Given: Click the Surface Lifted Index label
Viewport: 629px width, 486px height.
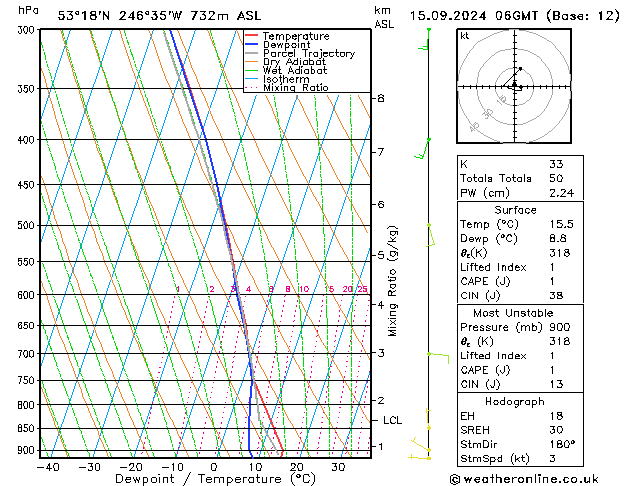Looking at the screenshot, I should click(x=493, y=267).
